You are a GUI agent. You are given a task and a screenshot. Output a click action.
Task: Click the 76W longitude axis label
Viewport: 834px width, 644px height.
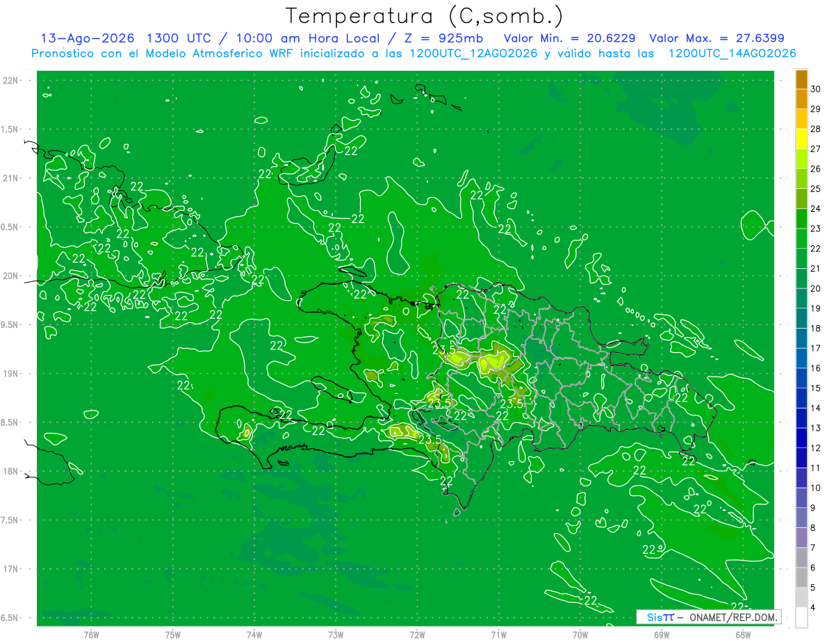(x=91, y=635)
